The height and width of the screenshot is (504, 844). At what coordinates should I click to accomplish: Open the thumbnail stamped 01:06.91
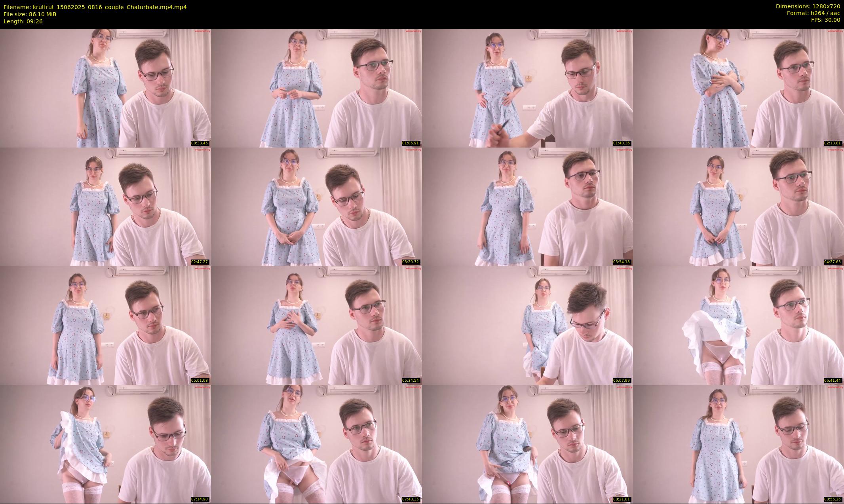coord(316,88)
